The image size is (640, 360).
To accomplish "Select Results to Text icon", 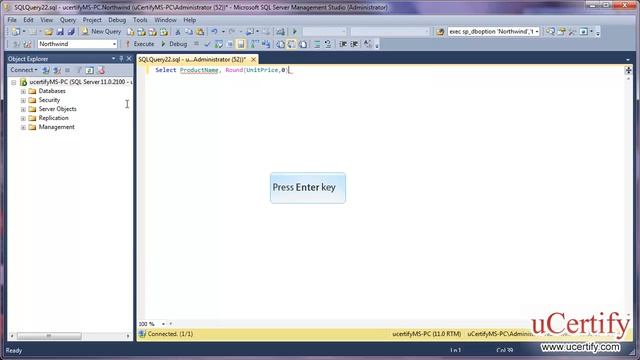I will point(281,44).
